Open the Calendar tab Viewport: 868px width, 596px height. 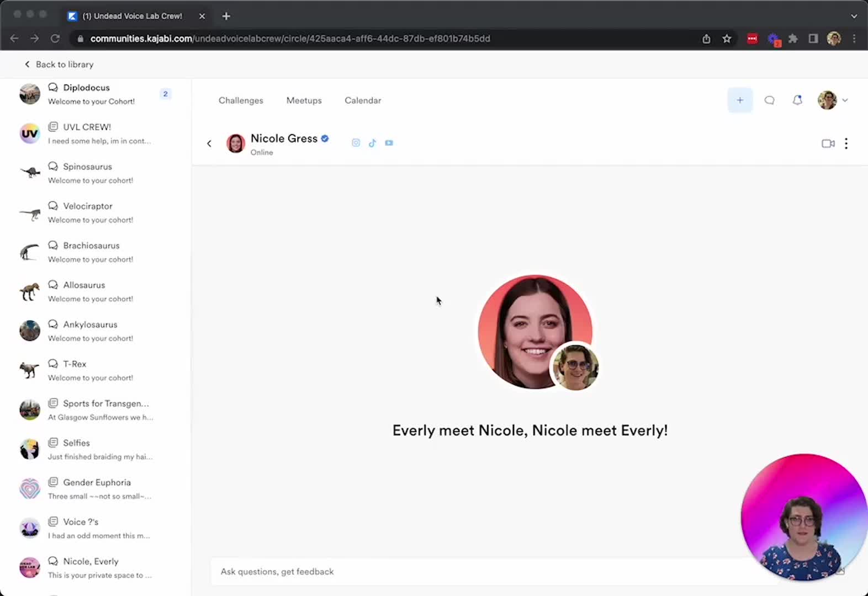click(x=363, y=100)
